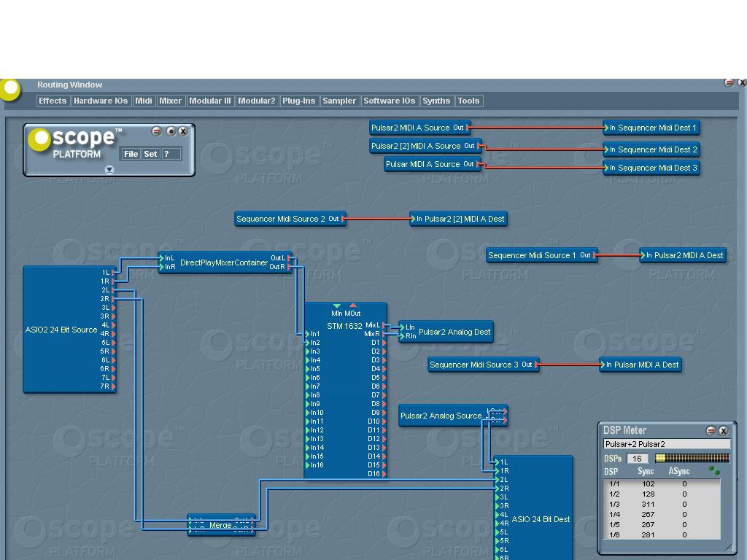The height and width of the screenshot is (560, 747).
Task: Click the 3L output port on ASIO2 24 Bit Source
Action: pyautogui.click(x=113, y=308)
